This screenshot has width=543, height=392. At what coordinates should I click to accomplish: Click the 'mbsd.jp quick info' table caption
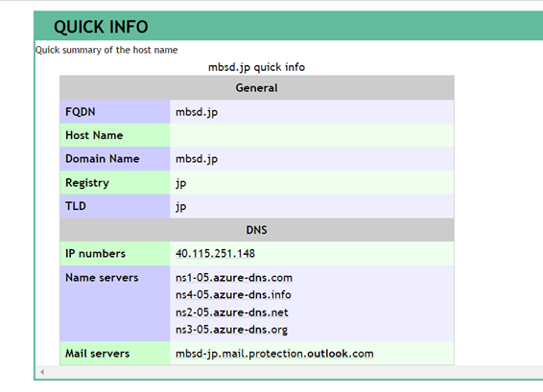[256, 67]
